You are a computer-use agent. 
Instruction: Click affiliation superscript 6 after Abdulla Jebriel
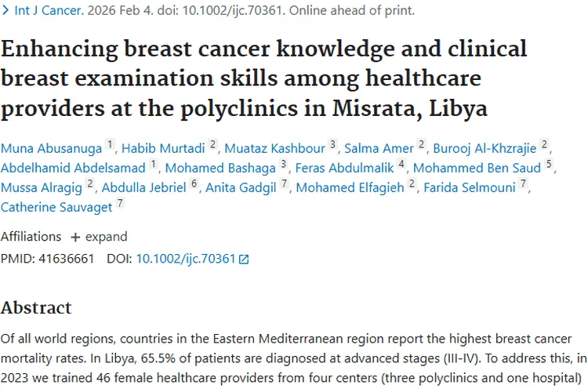pyautogui.click(x=194, y=186)
